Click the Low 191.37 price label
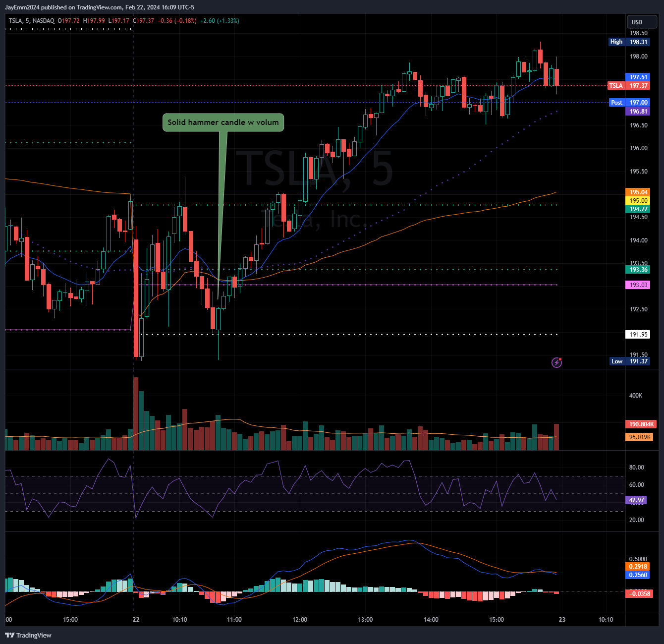Viewport: 664px width, 644px height. (x=629, y=361)
